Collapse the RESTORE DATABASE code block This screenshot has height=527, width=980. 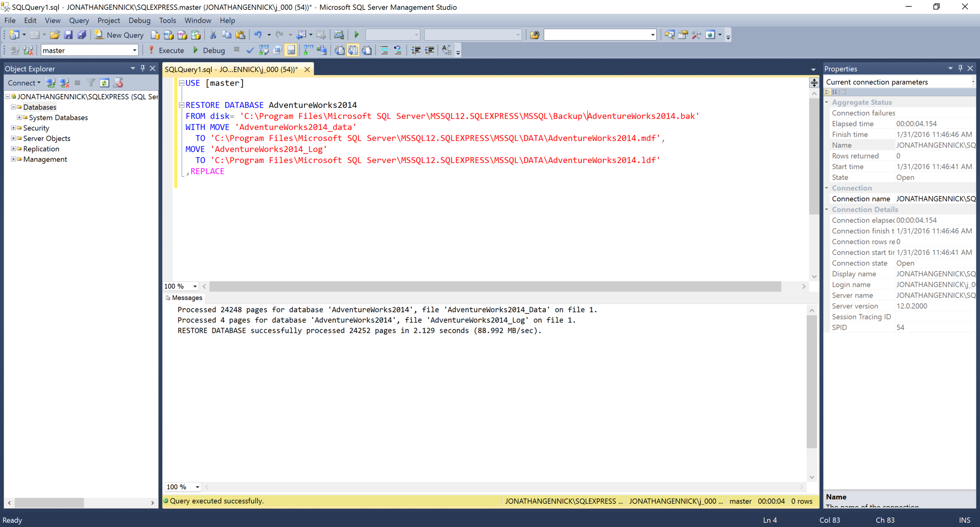tap(181, 105)
